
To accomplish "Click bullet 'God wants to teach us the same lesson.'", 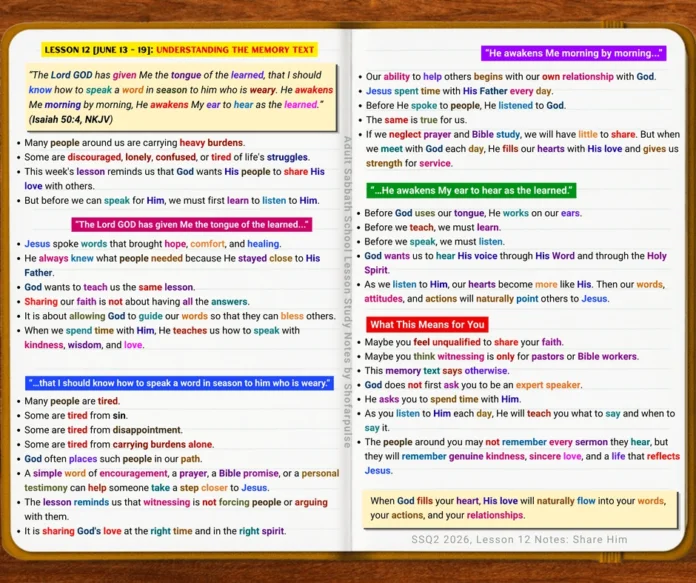I will tap(110, 287).
